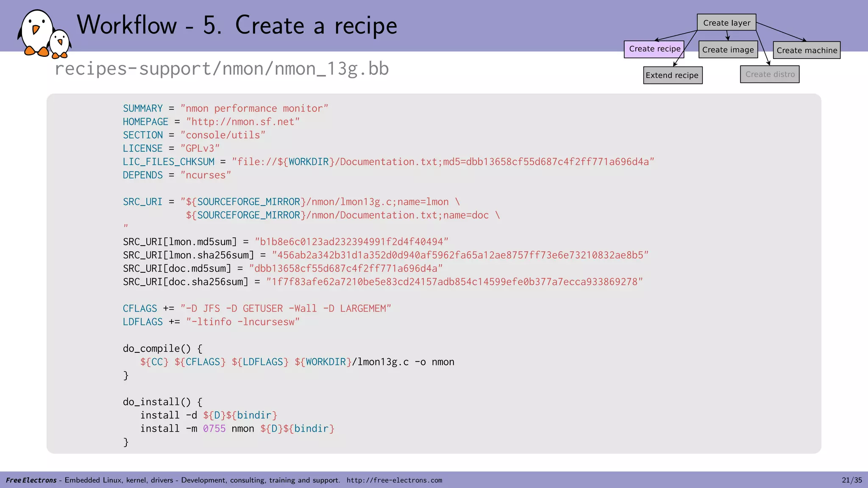Screen dimensions: 868x488
Task: Click the install -d ${D}${bindir} line
Action: 209,415
